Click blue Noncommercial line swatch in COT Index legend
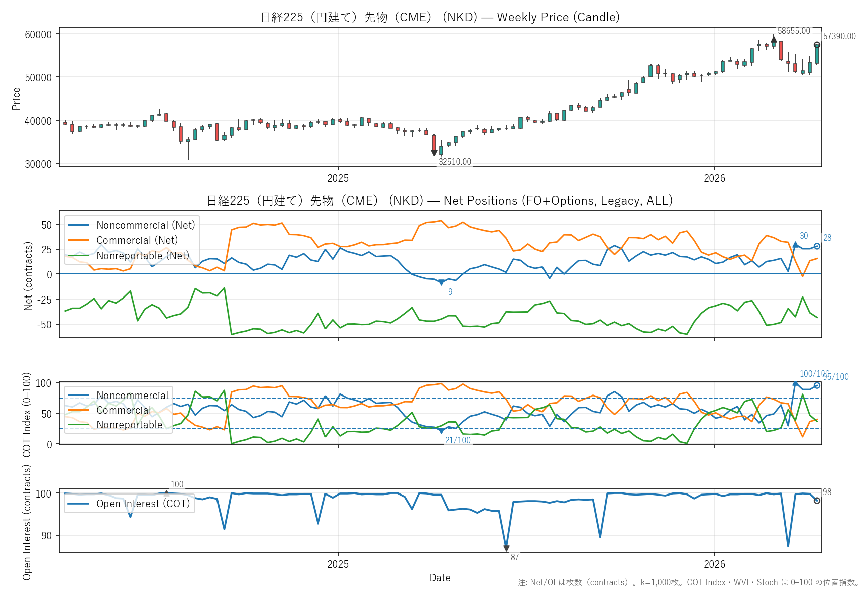868x593 pixels. click(x=79, y=396)
